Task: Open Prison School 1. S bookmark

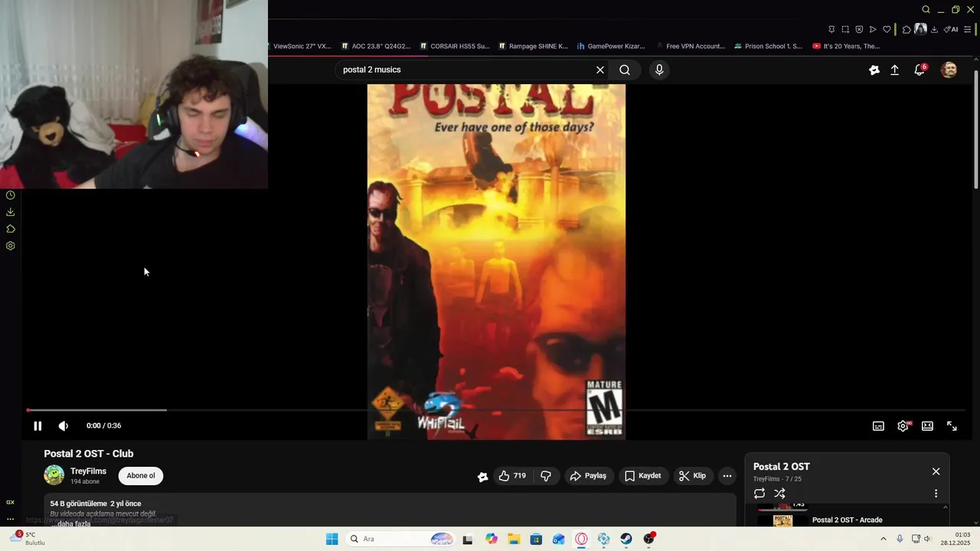Action: pyautogui.click(x=768, y=46)
